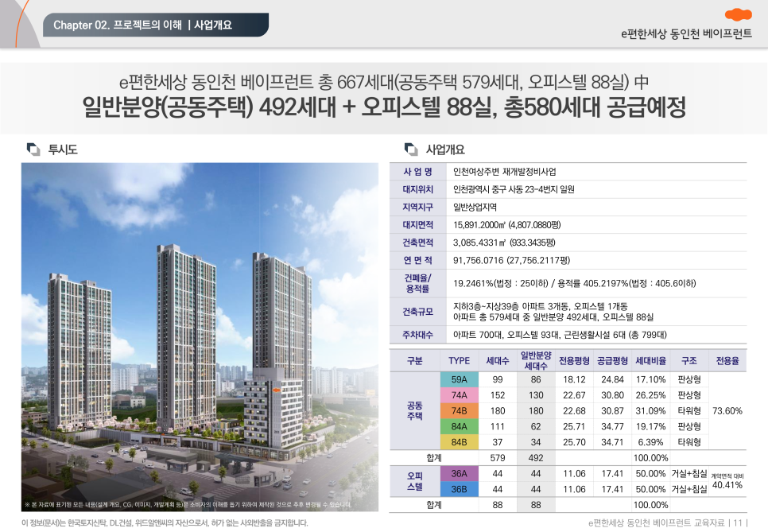Click the image disclaimer caption text
768x532 pixels.
pos(188,504)
